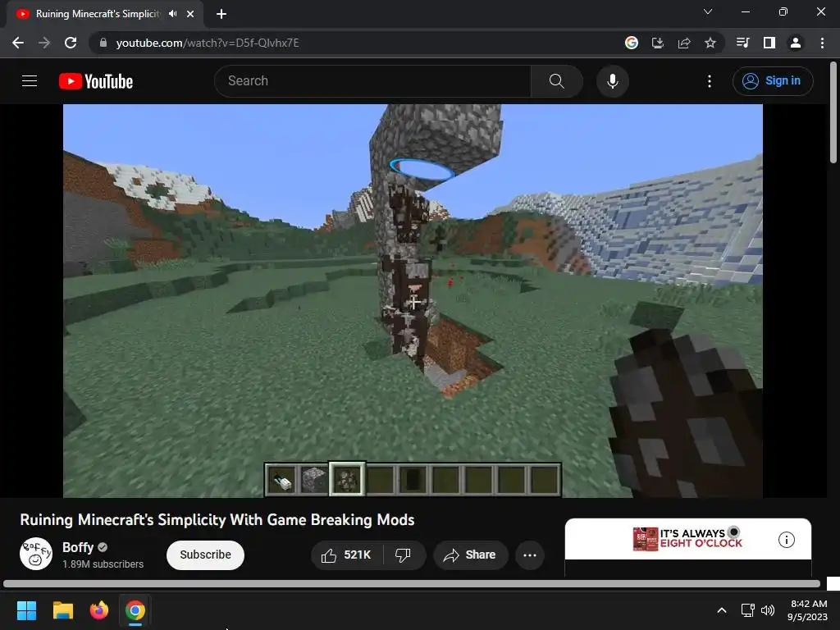Expand the tab search chevron
Viewport: 840px width, 630px height.
[708, 11]
